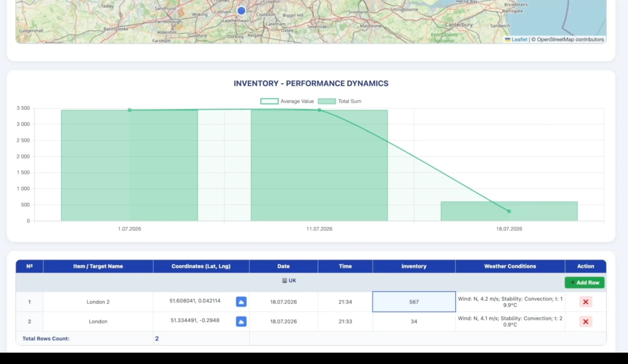Select the inventory cell containing 567
Image resolution: width=628 pixels, height=364 pixels.
[414, 302]
